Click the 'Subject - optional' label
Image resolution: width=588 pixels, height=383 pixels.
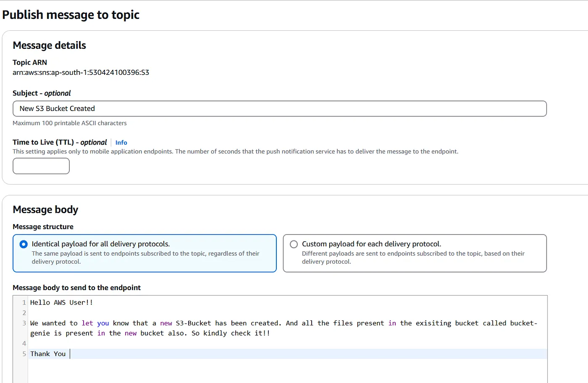coord(42,93)
